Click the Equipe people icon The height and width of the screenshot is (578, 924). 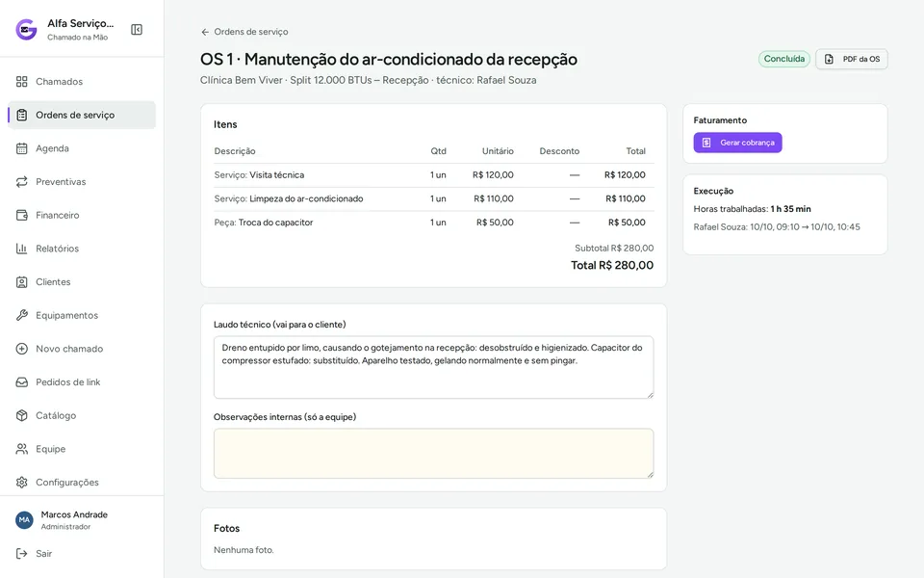pyautogui.click(x=22, y=449)
